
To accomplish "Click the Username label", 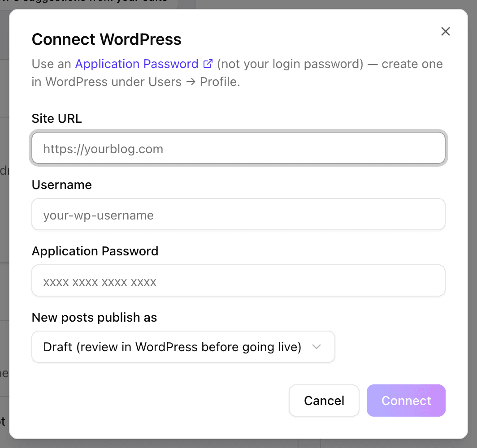I will tap(62, 185).
